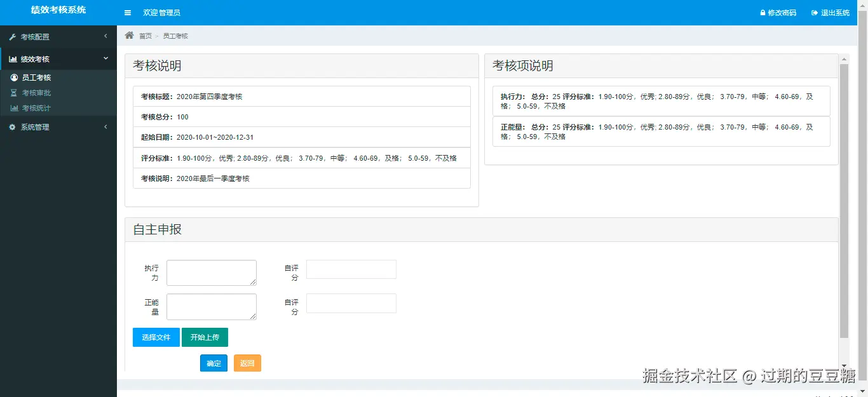Click the 考核项说明 panel heading
868x397 pixels.
[x=661, y=66]
